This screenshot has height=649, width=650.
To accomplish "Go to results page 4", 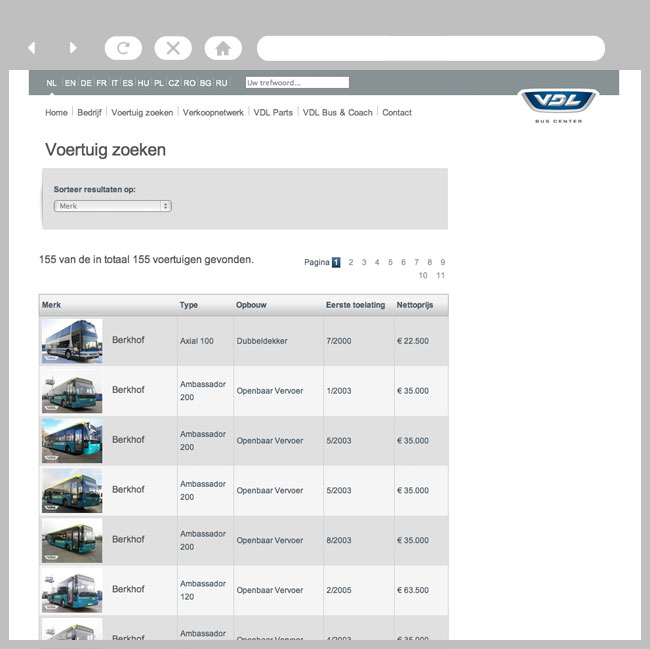I will (x=377, y=262).
